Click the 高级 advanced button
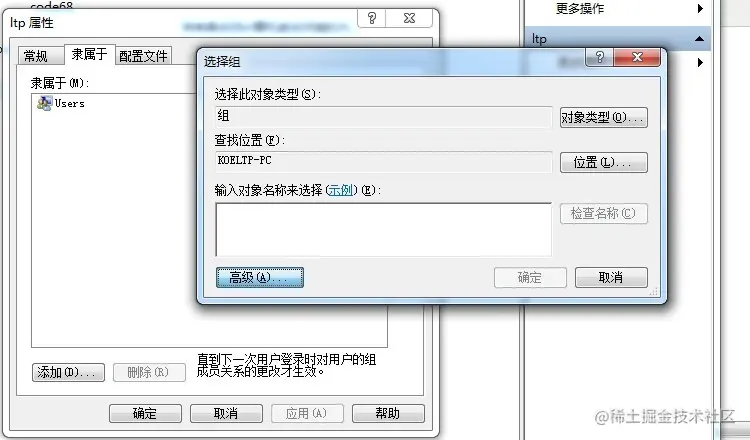750x440 pixels. click(x=260, y=277)
